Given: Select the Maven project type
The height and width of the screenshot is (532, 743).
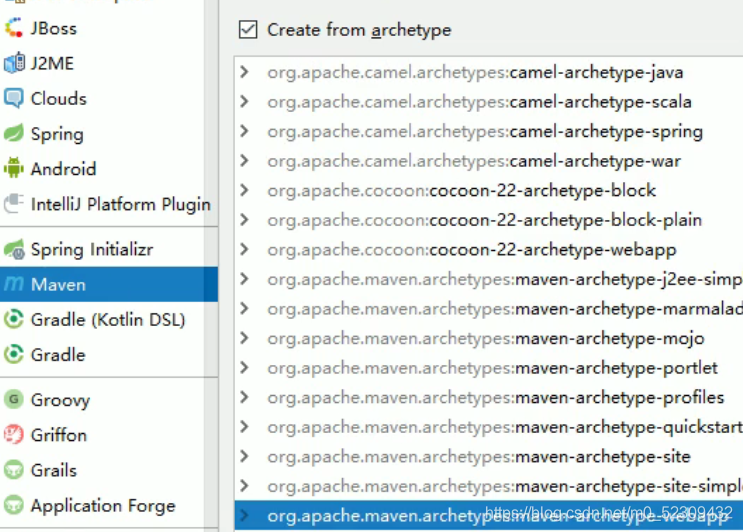Looking at the screenshot, I should (109, 284).
